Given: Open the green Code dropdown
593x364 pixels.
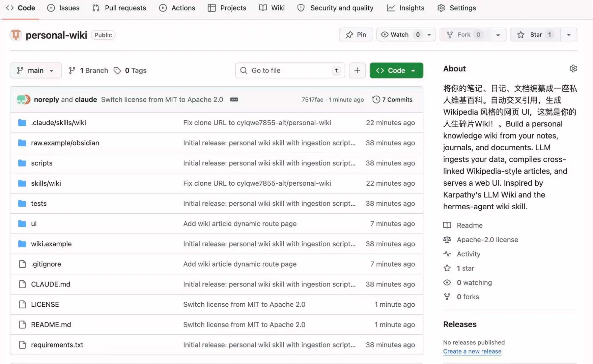Looking at the screenshot, I should pos(396,70).
